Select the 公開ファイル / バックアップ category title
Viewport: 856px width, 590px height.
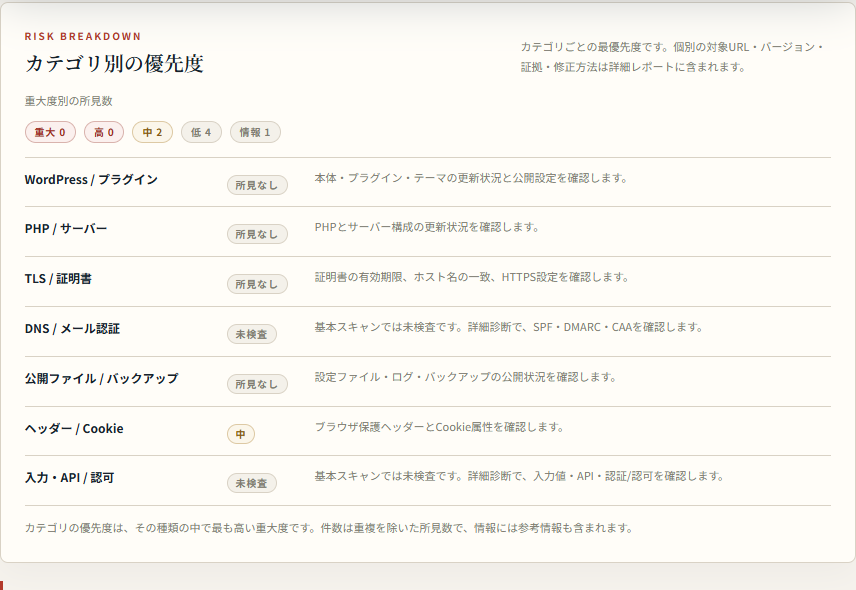(x=102, y=378)
